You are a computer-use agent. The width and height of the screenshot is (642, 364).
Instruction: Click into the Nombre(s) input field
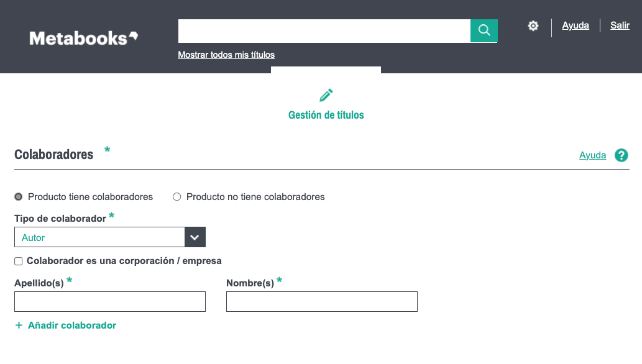(x=322, y=302)
